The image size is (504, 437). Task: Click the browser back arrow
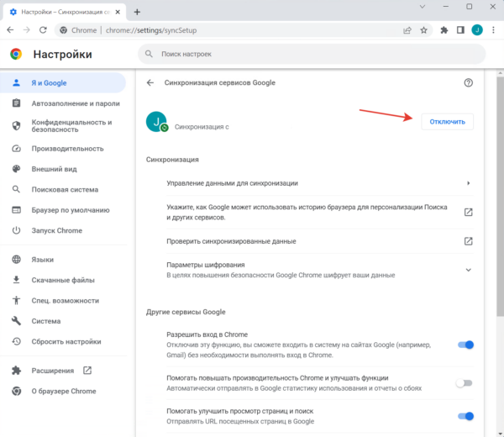point(10,30)
